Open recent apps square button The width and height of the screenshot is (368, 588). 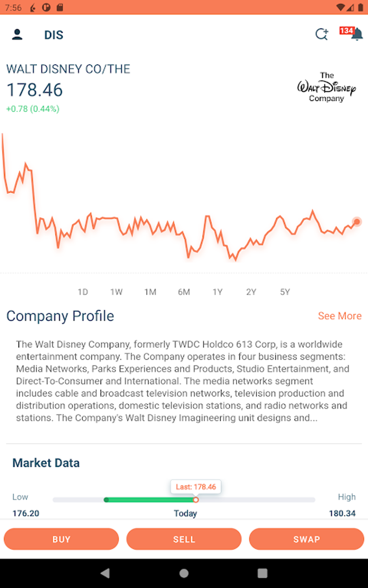(262, 573)
